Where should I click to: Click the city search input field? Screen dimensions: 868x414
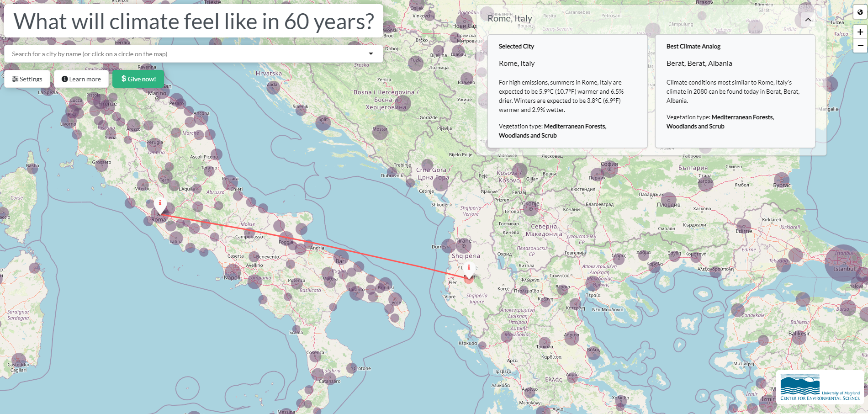point(194,54)
